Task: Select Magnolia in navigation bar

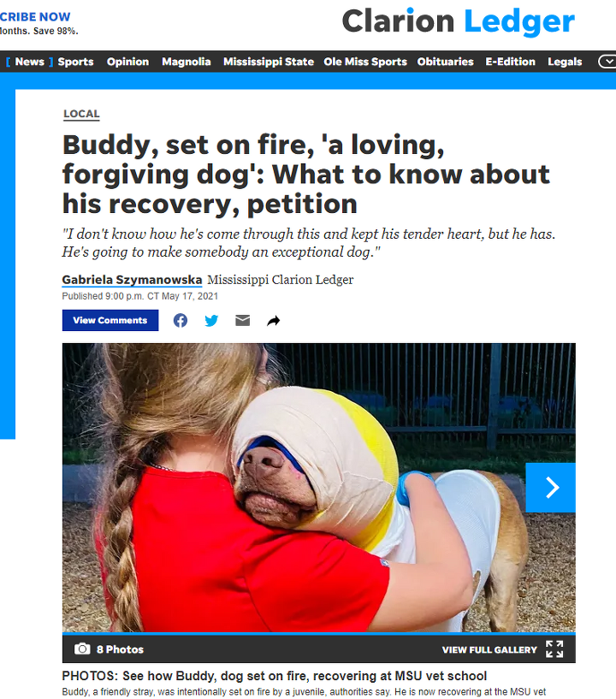Action: pos(187,62)
